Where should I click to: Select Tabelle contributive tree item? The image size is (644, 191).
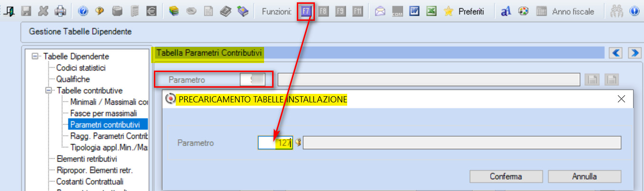tap(89, 91)
